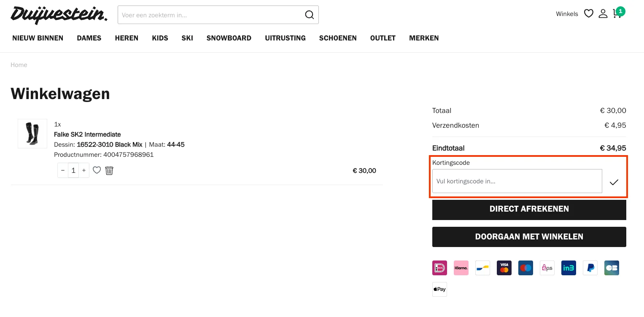644x317 pixels.
Task: Open the OUTLET menu item
Action: pyautogui.click(x=383, y=38)
